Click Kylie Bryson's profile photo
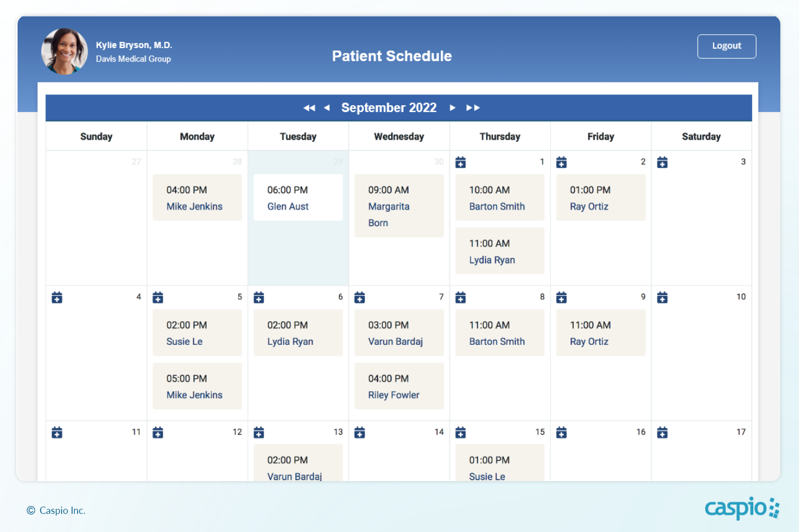The image size is (799, 532). click(65, 51)
